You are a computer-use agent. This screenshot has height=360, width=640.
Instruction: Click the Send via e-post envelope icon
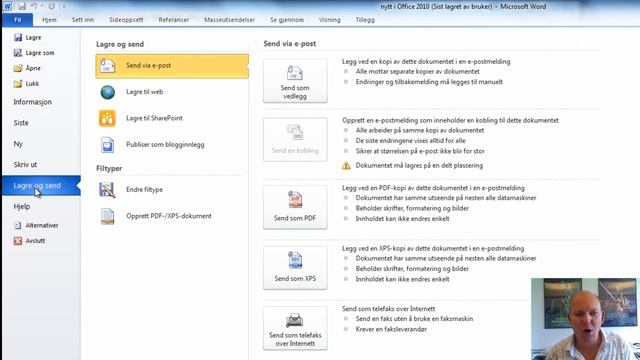click(107, 66)
